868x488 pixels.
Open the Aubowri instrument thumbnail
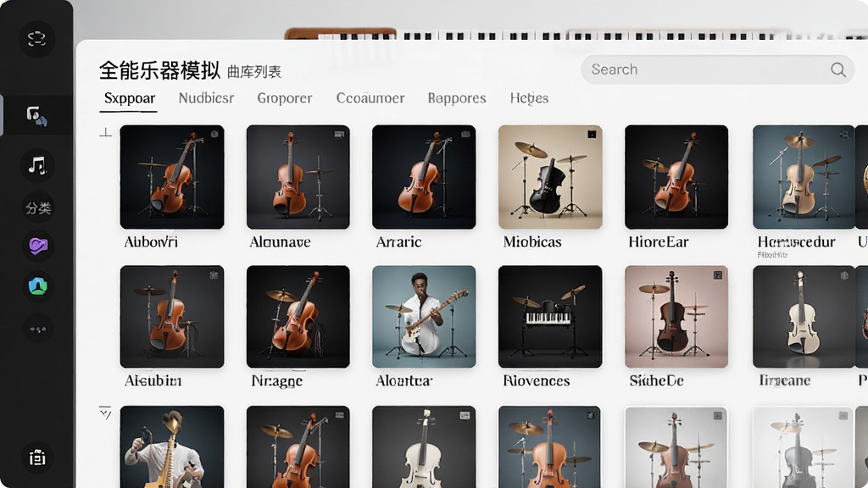(x=172, y=177)
